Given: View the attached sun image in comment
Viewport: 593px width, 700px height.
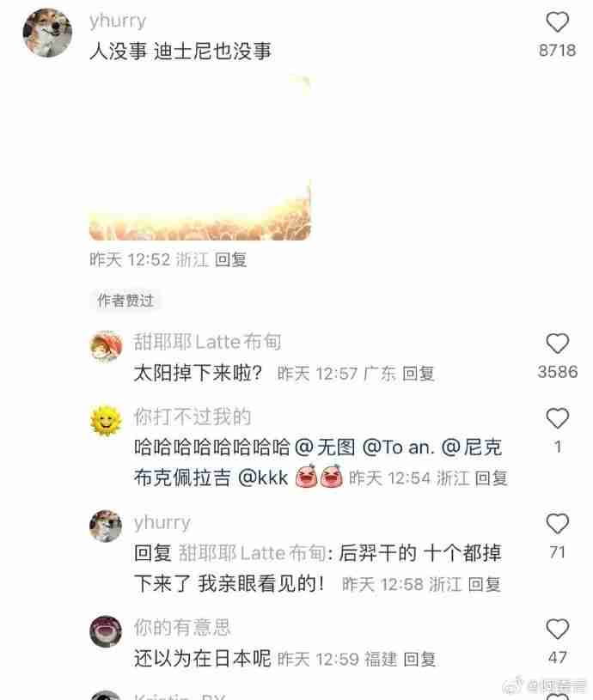Looking at the screenshot, I should click(x=200, y=157).
